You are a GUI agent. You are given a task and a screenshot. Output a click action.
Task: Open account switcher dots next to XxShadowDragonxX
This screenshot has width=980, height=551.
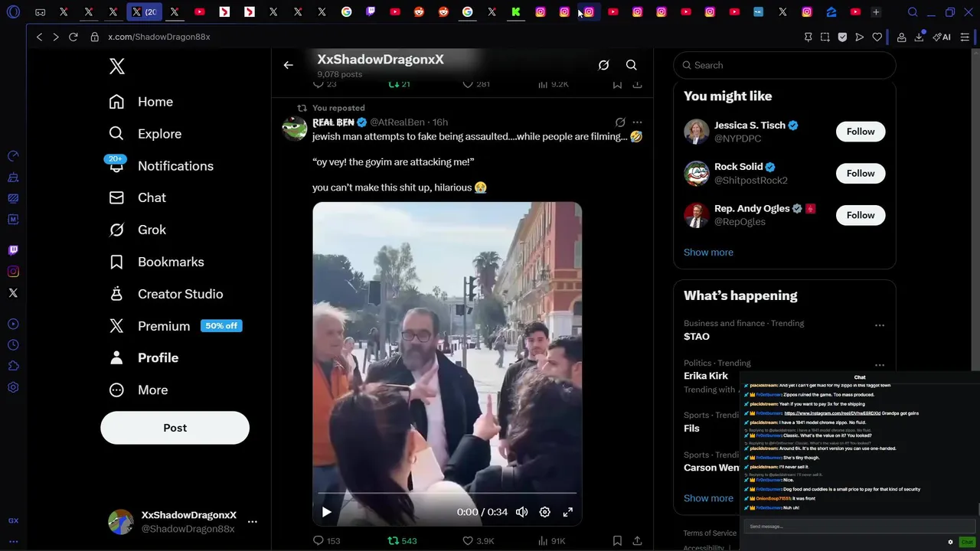252,522
